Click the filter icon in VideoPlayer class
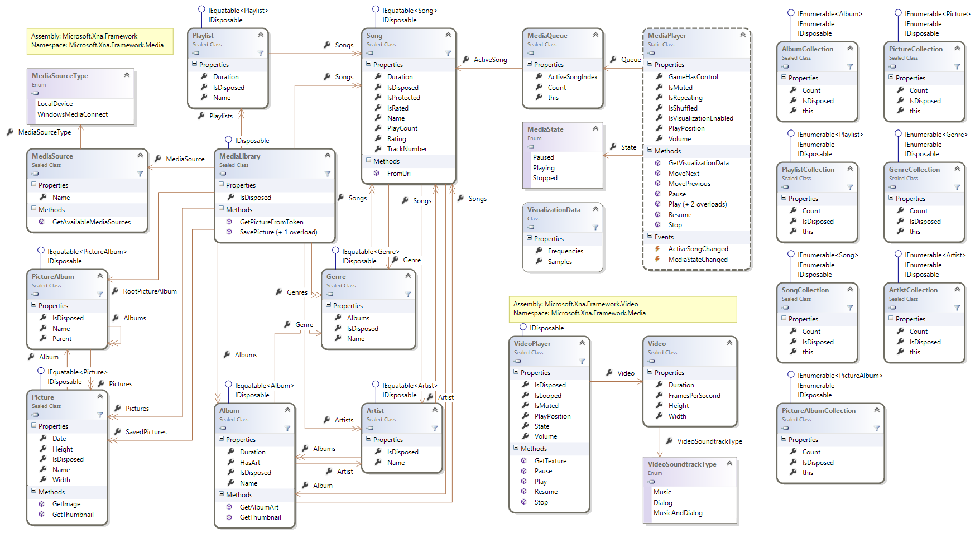 (582, 362)
